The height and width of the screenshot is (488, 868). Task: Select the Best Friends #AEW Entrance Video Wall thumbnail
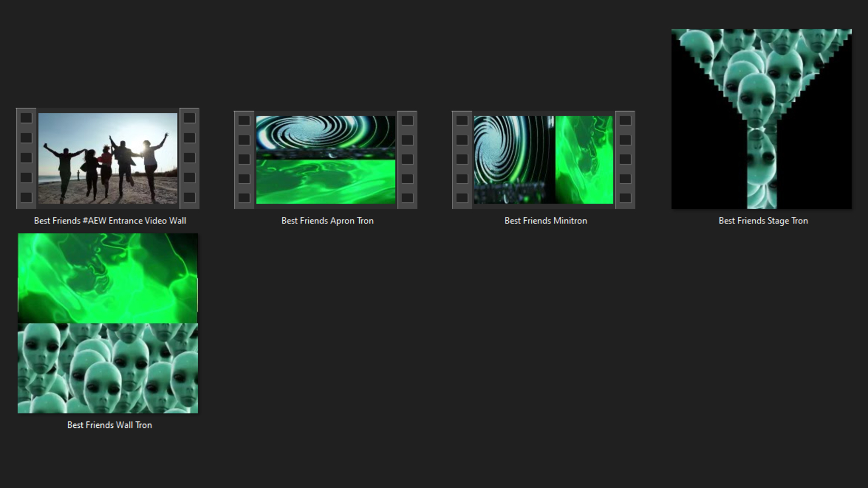pos(108,158)
